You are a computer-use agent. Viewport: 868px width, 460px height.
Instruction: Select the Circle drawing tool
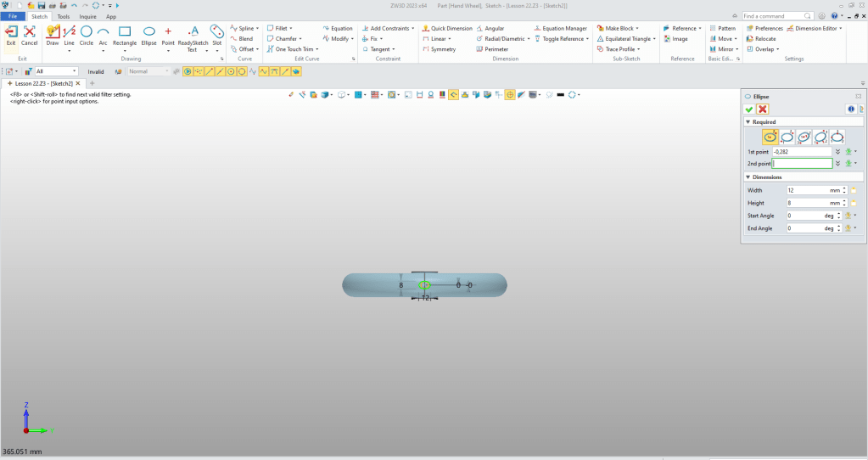(87, 36)
